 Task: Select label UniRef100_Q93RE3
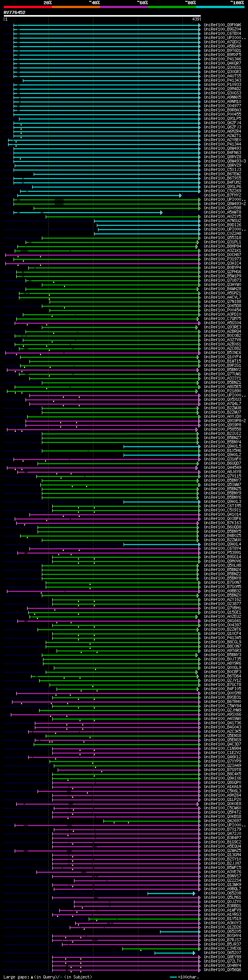click(x=222, y=327)
